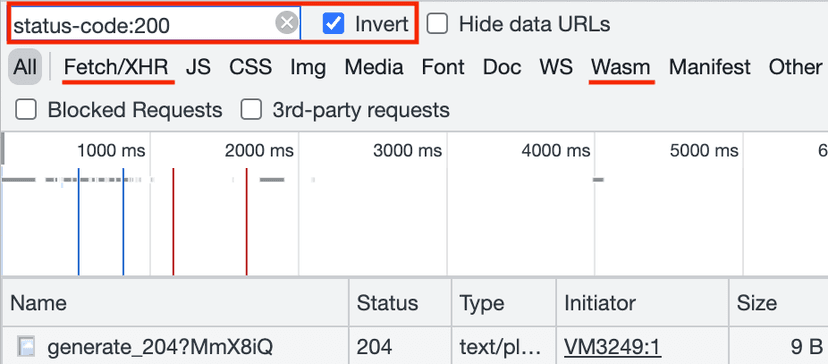Click the generate_204 request file icon
Screen dimensions: 828x364
26,346
